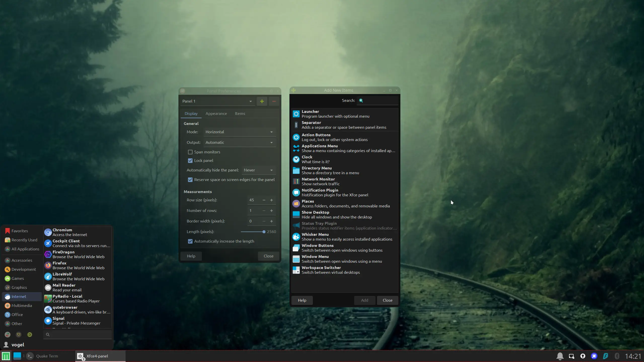The height and width of the screenshot is (362, 644).
Task: Click the Bluetooth tray icon
Action: [x=617, y=356]
